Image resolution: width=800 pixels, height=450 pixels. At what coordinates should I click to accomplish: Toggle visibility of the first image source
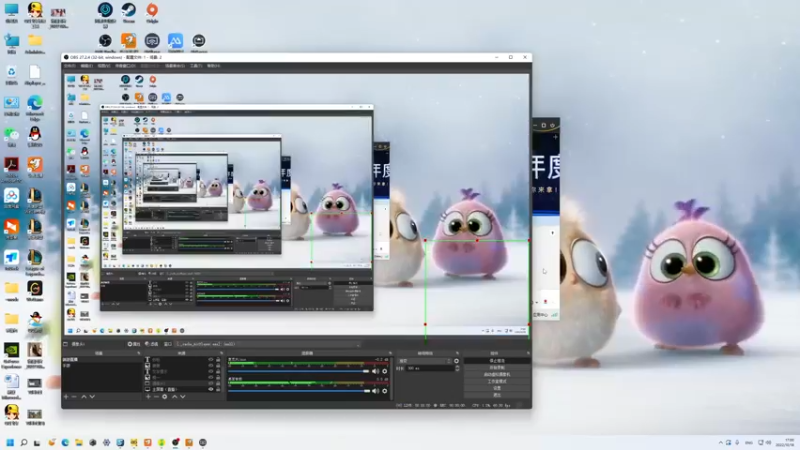pyautogui.click(x=211, y=365)
